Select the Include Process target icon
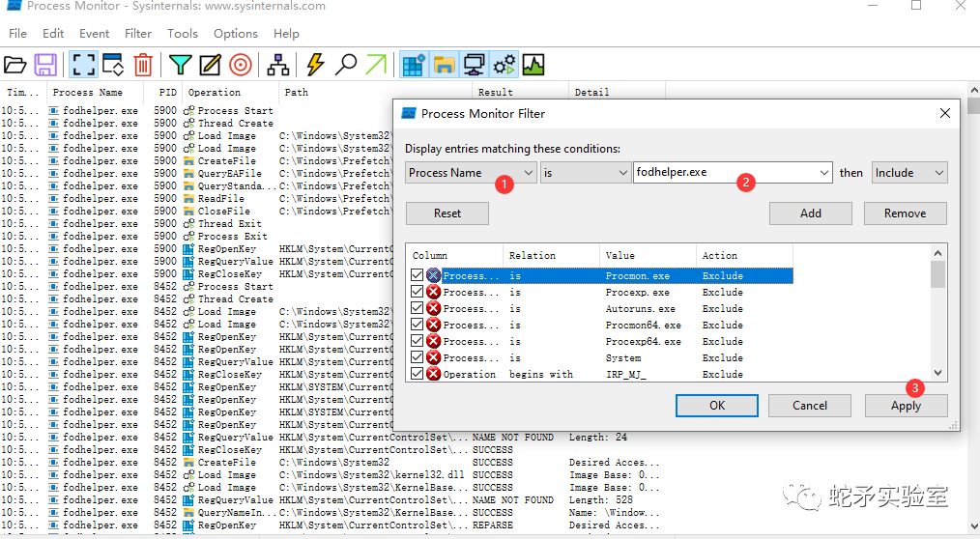The height and width of the screenshot is (539, 980). pyautogui.click(x=241, y=65)
